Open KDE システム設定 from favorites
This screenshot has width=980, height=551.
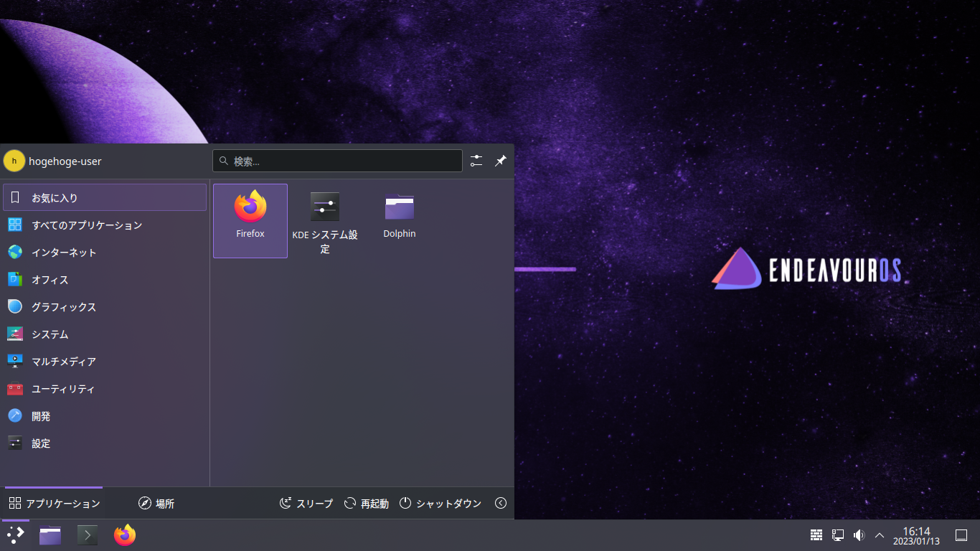(325, 221)
